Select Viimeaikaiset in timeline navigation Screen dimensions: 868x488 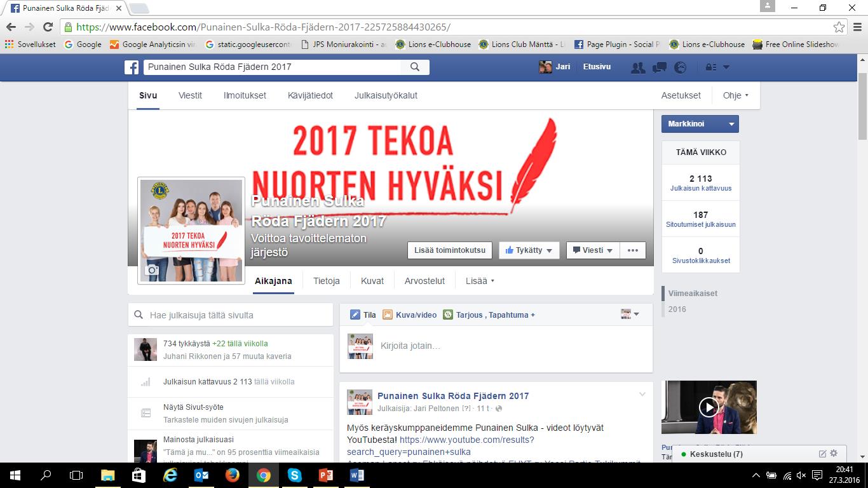693,293
